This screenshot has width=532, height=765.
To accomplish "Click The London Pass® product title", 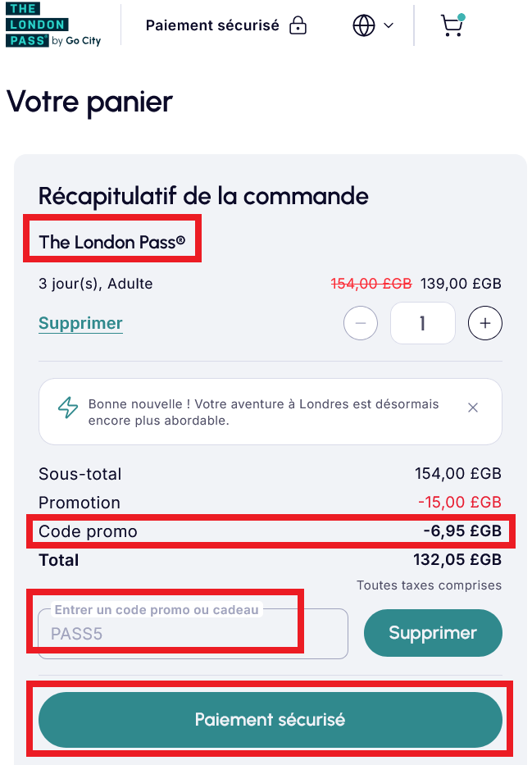I will point(111,243).
